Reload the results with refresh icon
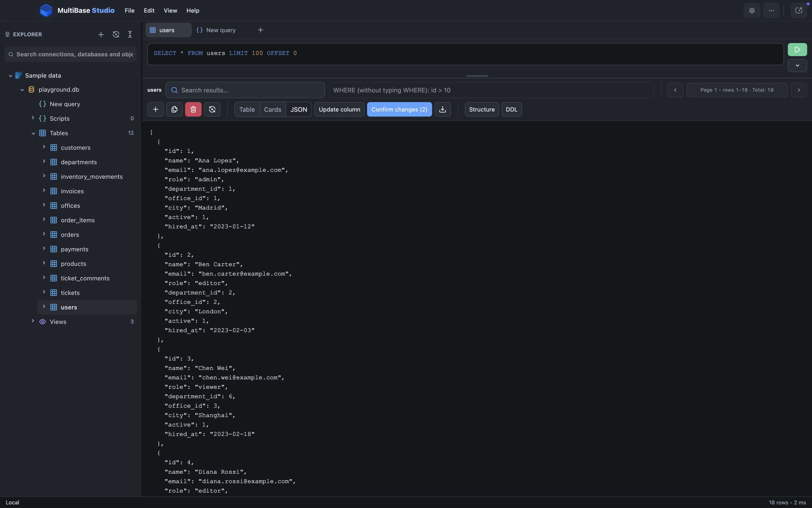 (x=212, y=110)
